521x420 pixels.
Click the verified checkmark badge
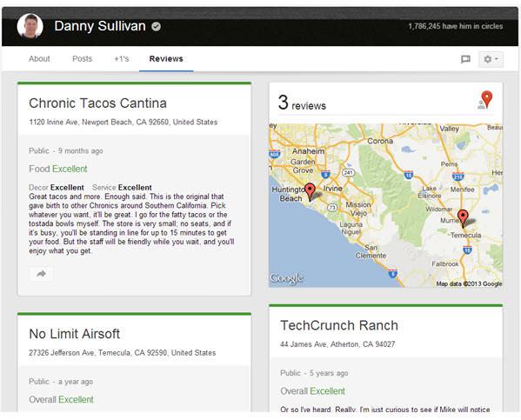[157, 26]
